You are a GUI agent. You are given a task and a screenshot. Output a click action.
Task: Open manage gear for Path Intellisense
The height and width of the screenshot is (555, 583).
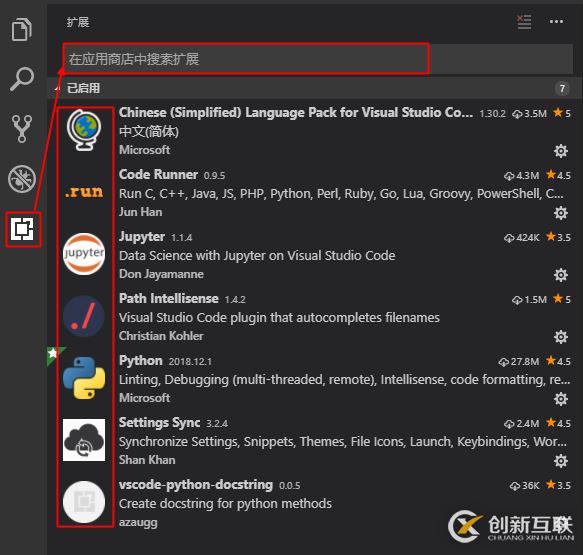(x=561, y=337)
